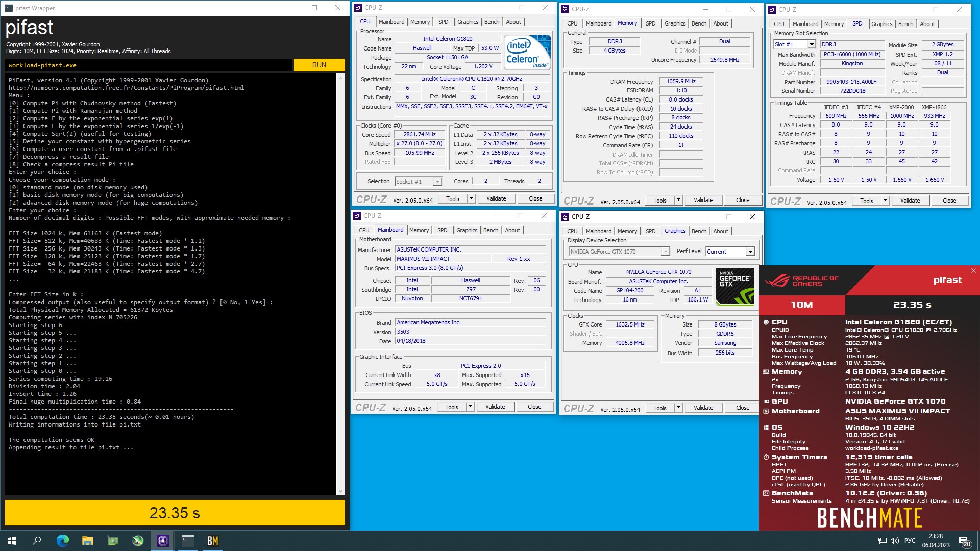The height and width of the screenshot is (551, 980).
Task: Open the console window taskbar icon
Action: click(x=188, y=541)
